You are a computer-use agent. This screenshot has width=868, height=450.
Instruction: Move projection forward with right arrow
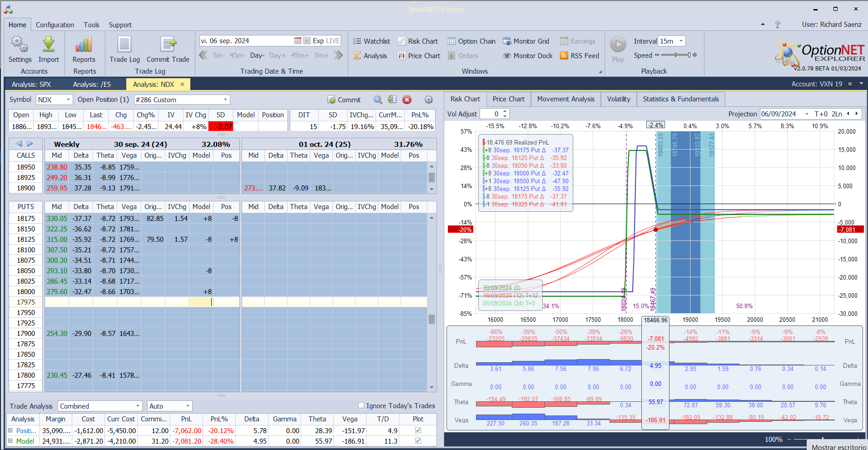(857, 114)
